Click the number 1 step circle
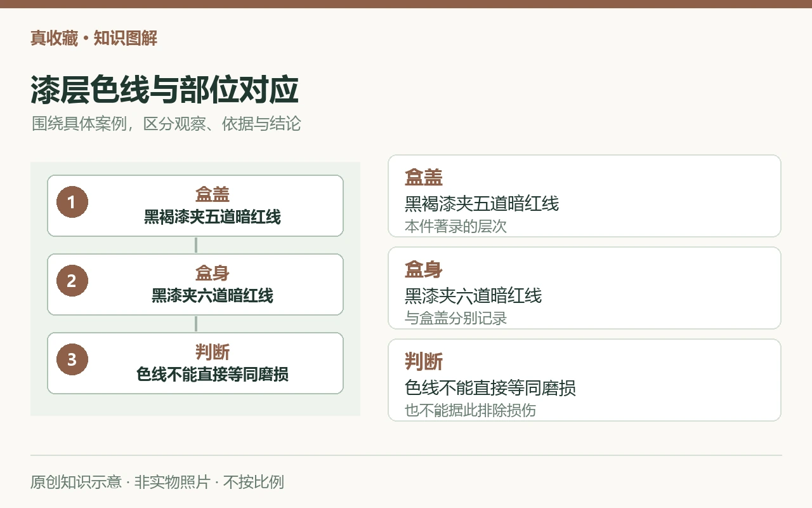Image resolution: width=812 pixels, height=508 pixels. coord(72,202)
